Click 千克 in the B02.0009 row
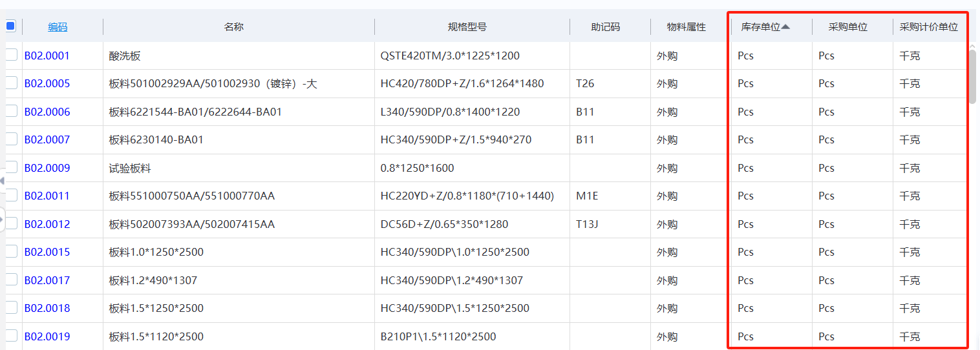This screenshot has width=980, height=350. click(910, 168)
